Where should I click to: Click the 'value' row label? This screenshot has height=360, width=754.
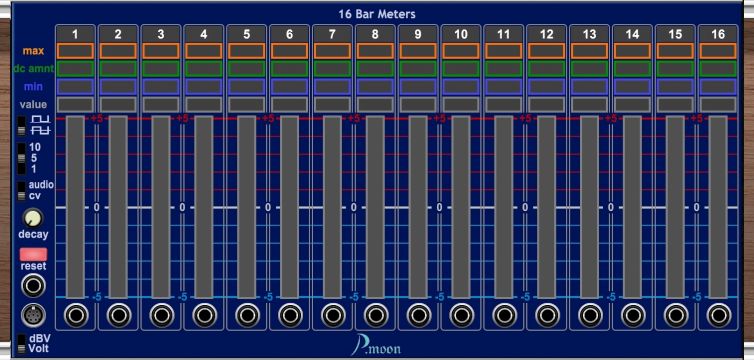tap(33, 104)
